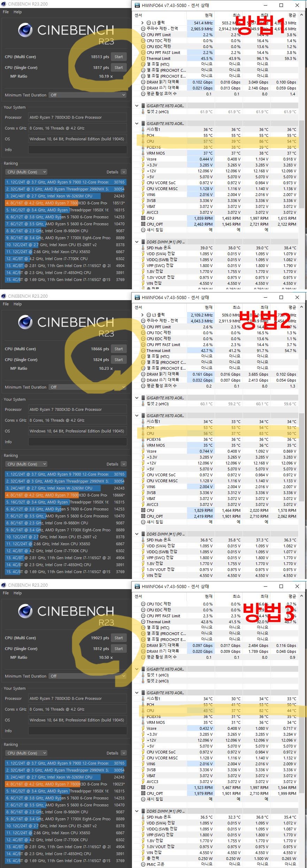Click icon of DRAM 읽기 대역폭 row 0.097 Gbps
Viewport: 307px width, 868px height.
[143, 646]
